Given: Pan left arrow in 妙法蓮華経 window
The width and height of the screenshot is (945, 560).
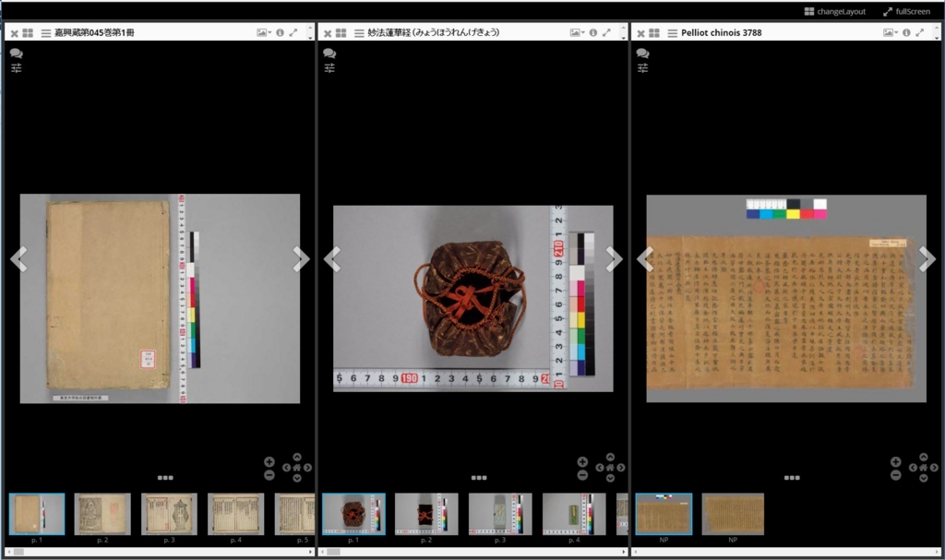Looking at the screenshot, I should coord(600,468).
